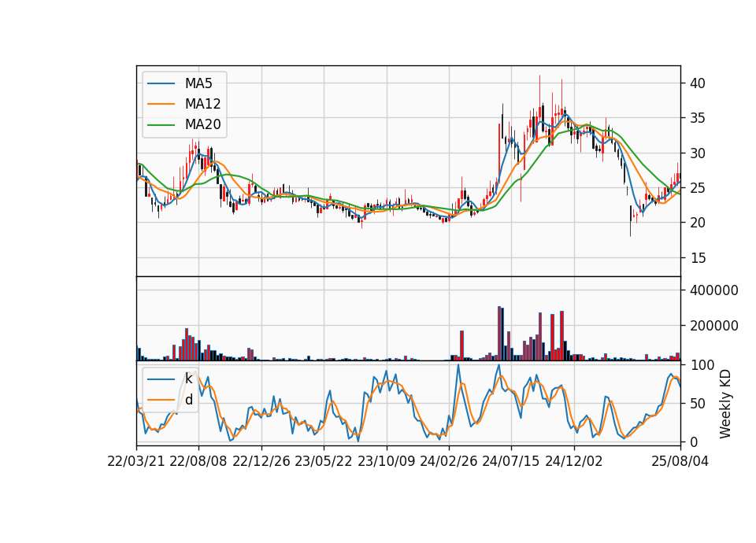Click the MA20 legend label

click(x=202, y=124)
